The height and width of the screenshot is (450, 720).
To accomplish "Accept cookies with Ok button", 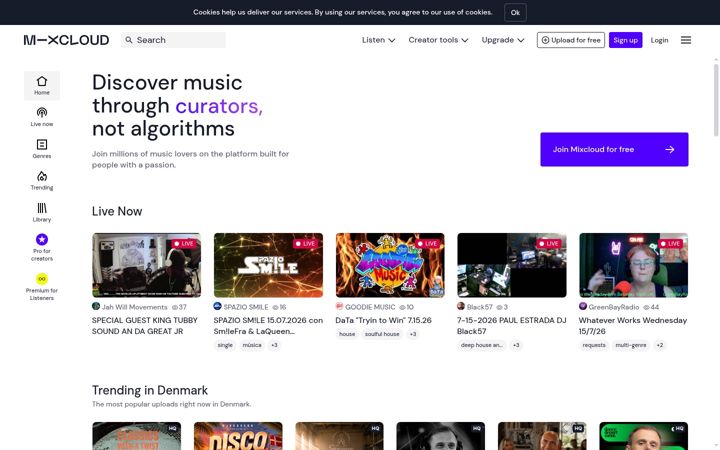I will tap(515, 12).
